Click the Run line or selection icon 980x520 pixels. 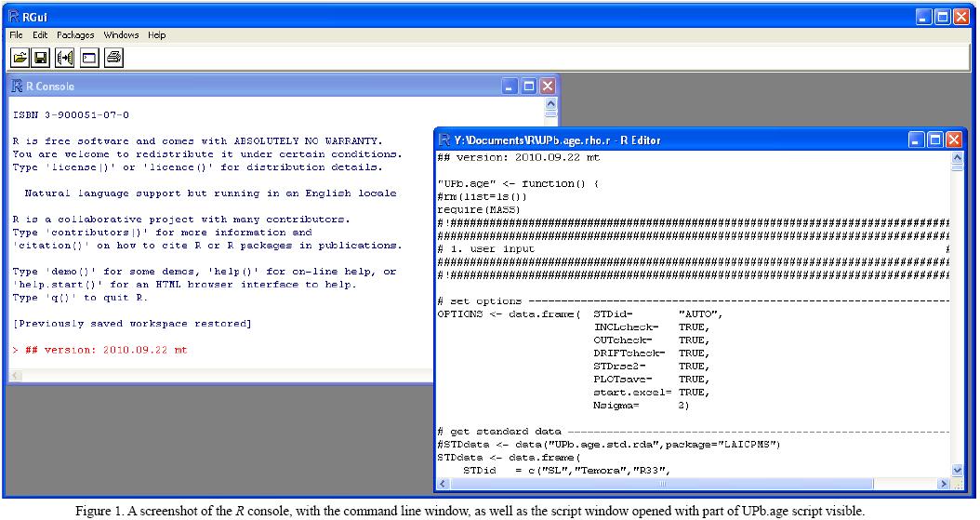[x=65, y=59]
